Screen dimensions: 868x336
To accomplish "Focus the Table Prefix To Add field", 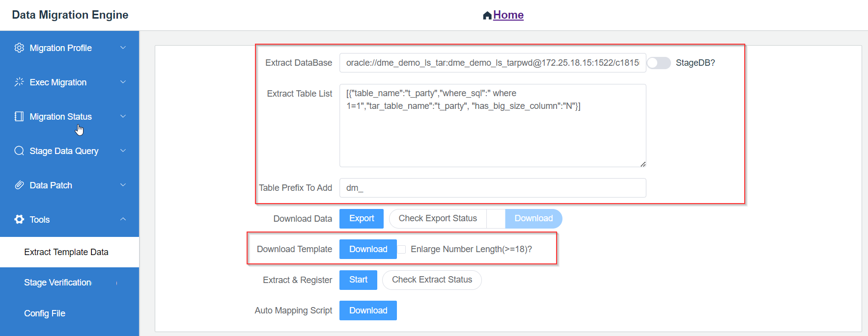I will tap(493, 188).
